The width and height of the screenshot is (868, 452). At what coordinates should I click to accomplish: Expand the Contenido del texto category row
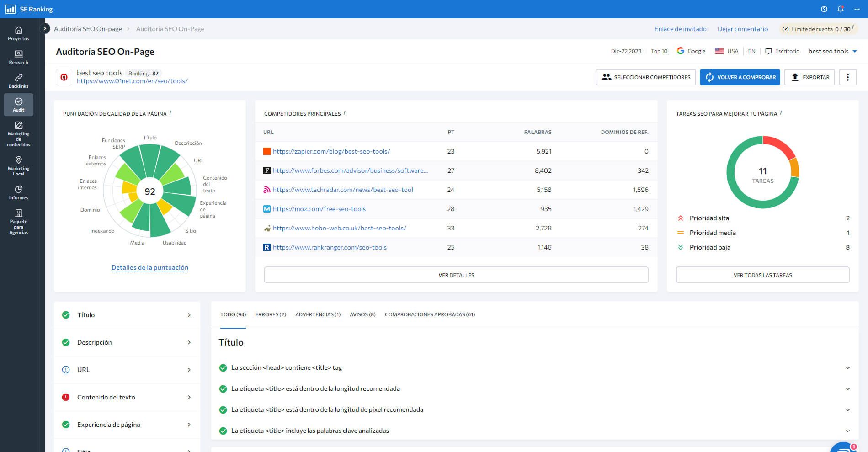(x=127, y=397)
